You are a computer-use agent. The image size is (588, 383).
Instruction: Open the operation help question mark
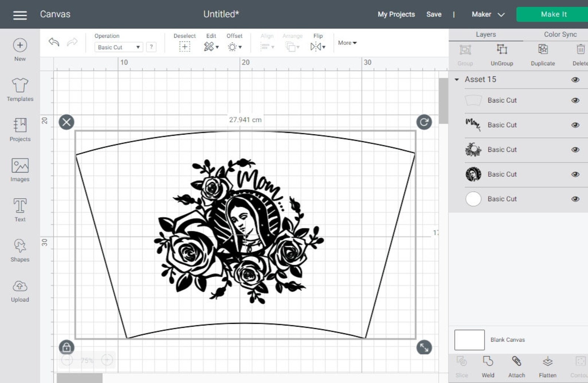click(151, 47)
